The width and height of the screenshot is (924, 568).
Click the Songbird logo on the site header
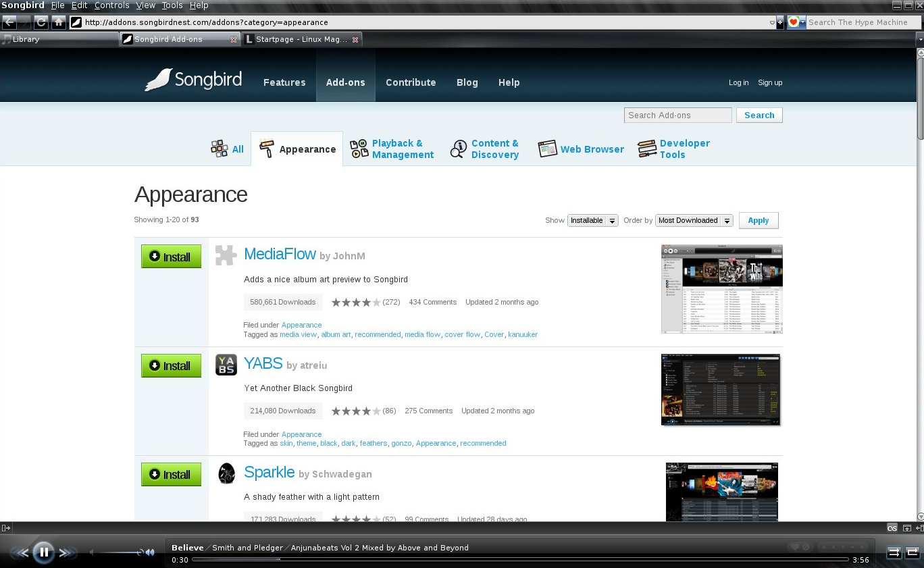coord(193,80)
